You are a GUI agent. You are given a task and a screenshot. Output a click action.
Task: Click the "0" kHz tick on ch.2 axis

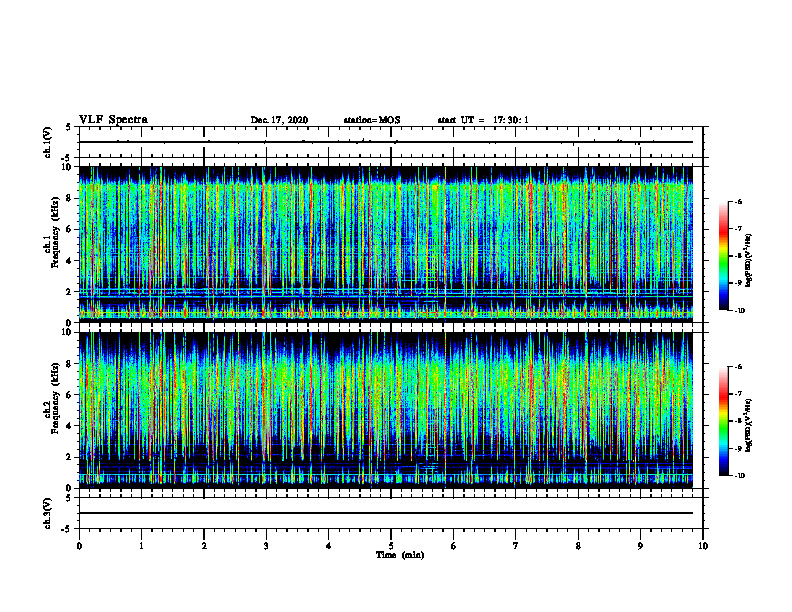click(x=70, y=488)
